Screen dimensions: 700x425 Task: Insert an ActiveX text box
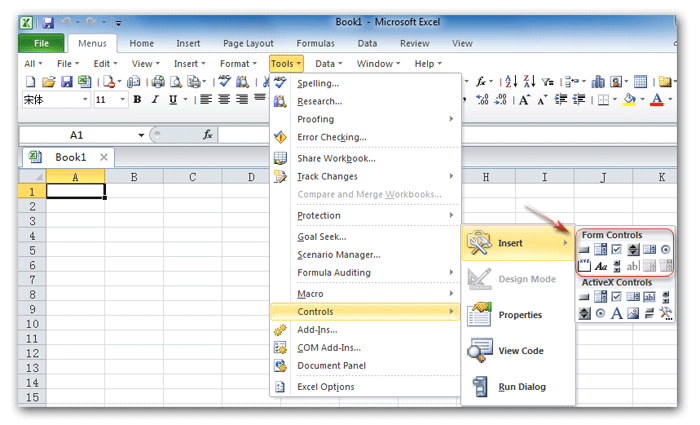point(649,297)
